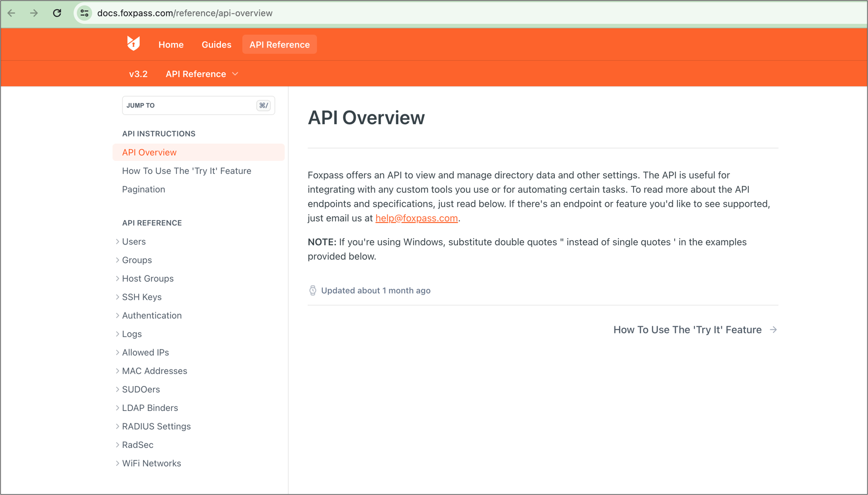Open How To Use The 'Try It' Feature sidebar item
The height and width of the screenshot is (495, 868).
coord(186,171)
